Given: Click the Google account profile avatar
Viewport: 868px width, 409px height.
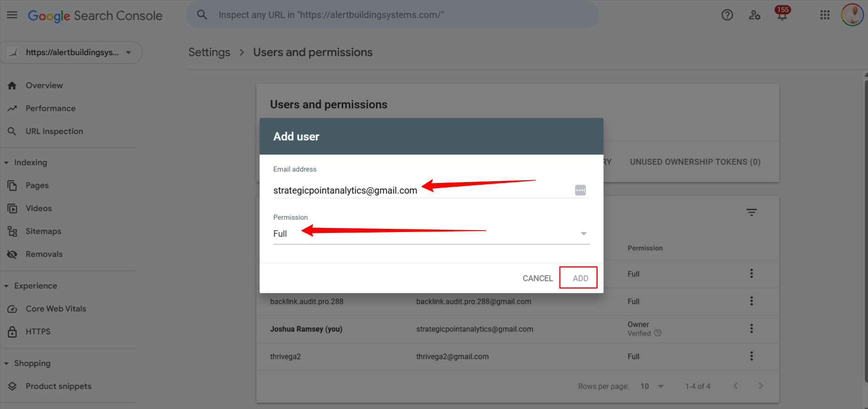Looking at the screenshot, I should [852, 15].
